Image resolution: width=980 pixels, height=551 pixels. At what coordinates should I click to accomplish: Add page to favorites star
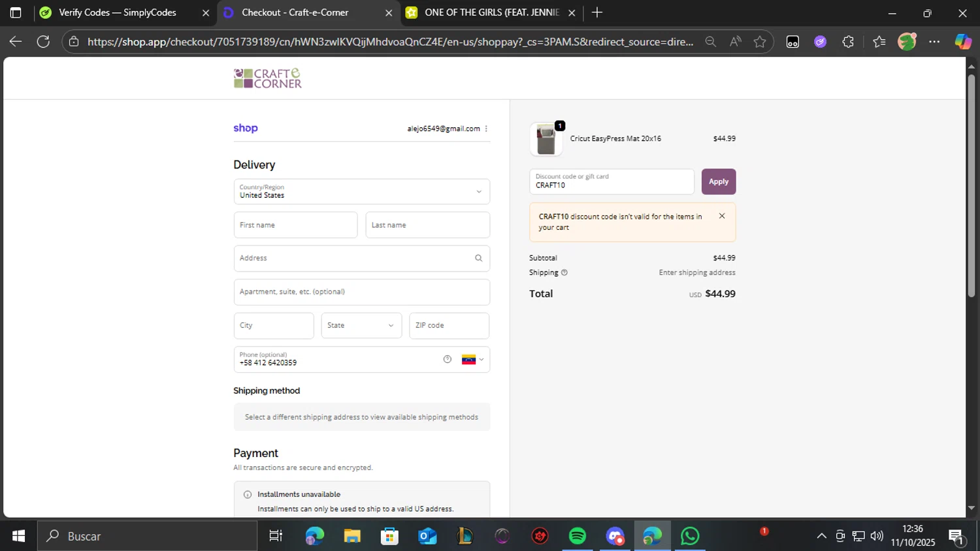click(760, 42)
